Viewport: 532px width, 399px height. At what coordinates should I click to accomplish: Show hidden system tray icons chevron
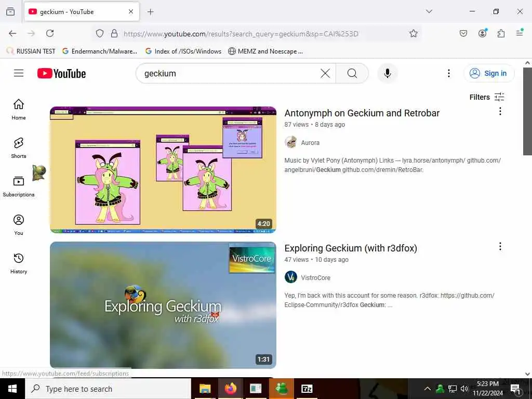coord(428,389)
